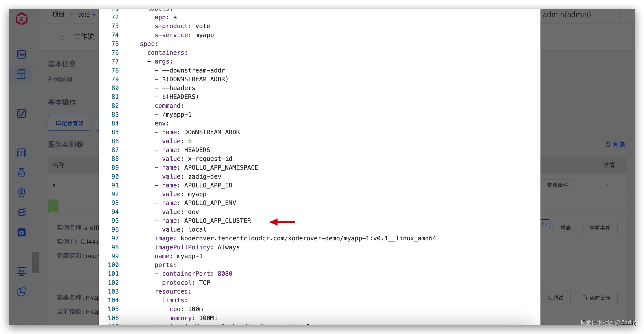Click the green bookmark status marker

(x=53, y=206)
